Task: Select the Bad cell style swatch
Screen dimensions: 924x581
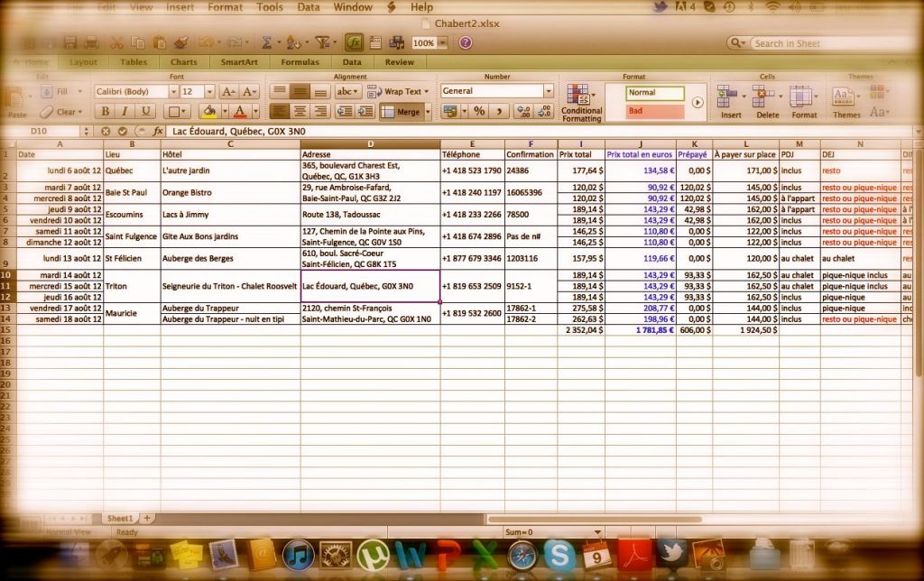Action: click(655, 111)
